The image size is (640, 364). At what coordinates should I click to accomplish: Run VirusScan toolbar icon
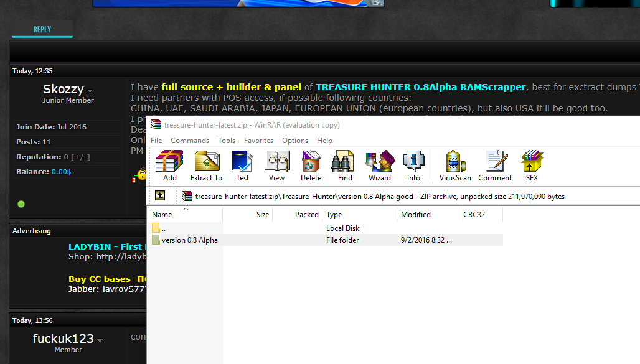click(455, 161)
